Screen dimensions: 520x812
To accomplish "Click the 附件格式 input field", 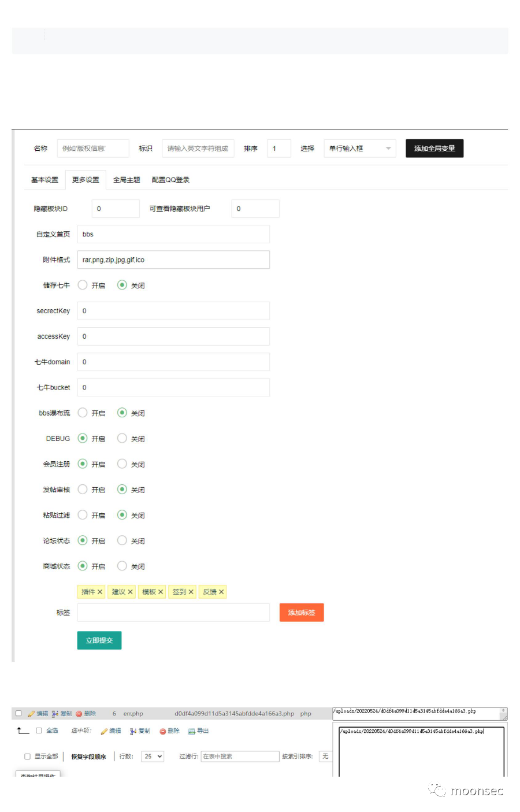I will click(x=173, y=259).
